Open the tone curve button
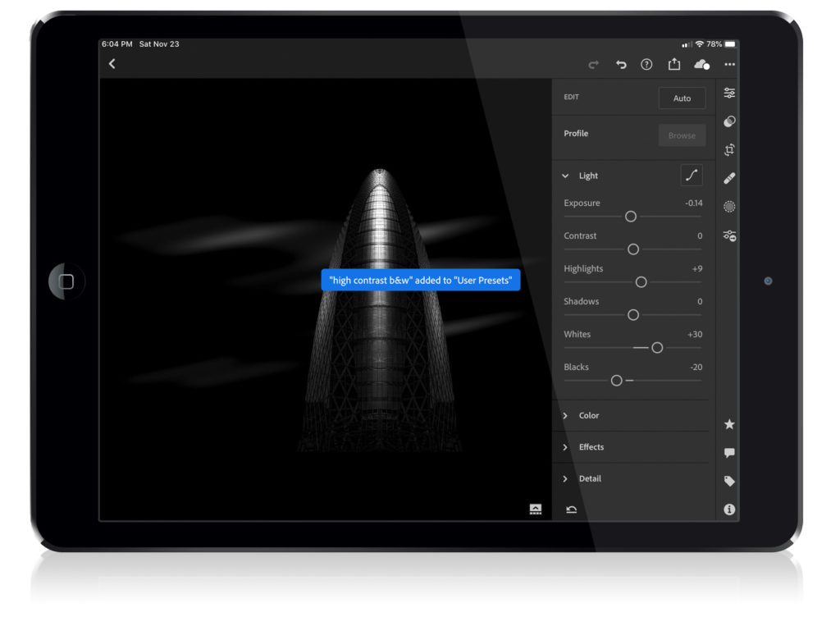Viewport: 840px width, 640px height. 691,176
